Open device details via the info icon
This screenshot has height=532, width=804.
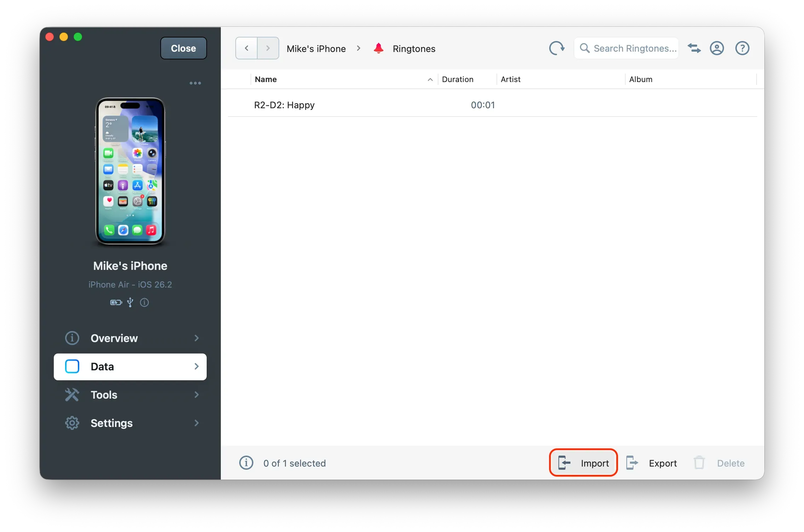[x=144, y=303]
